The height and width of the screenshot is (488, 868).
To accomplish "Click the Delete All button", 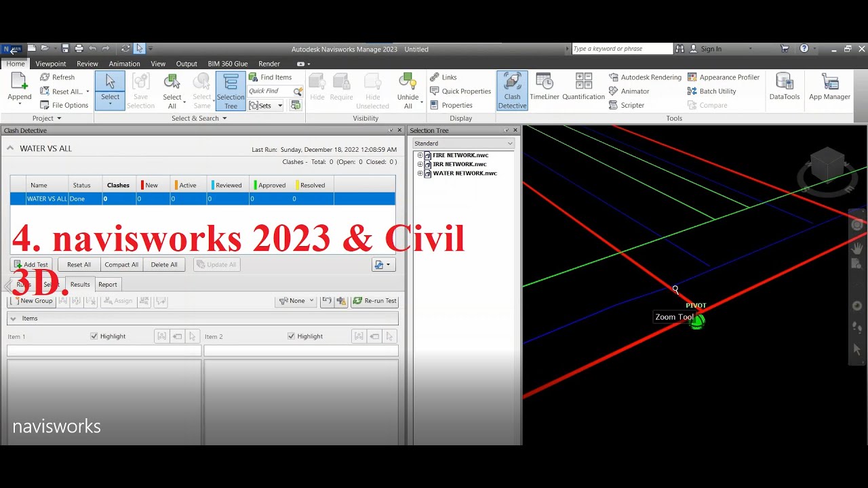I will point(164,265).
